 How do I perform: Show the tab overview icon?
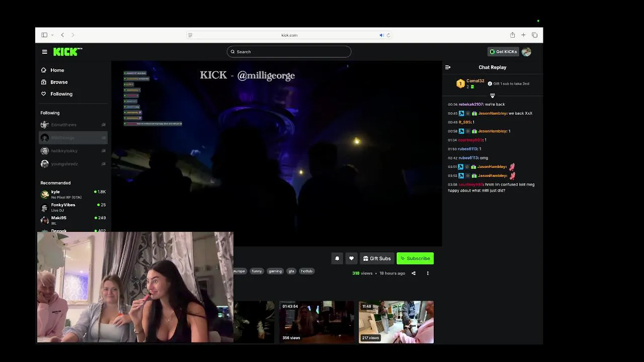tap(534, 35)
